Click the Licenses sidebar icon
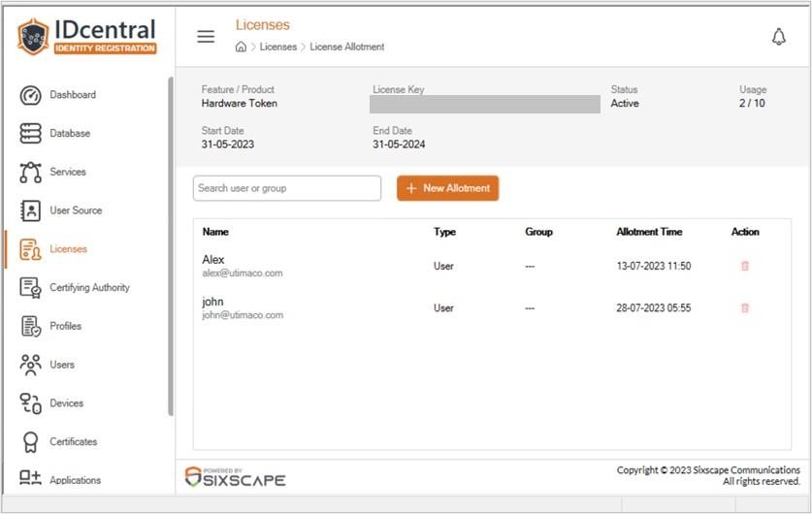The image size is (812, 514). 30,249
